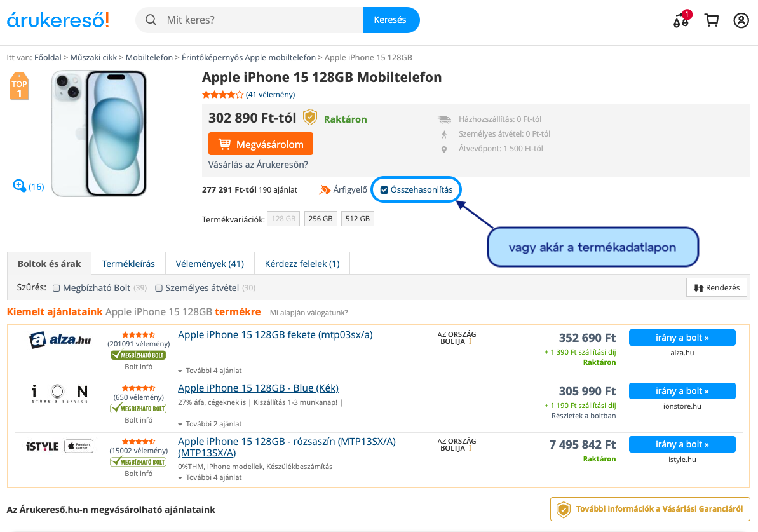
Task: Open Bolt infó for ionstore
Action: [x=139, y=419]
